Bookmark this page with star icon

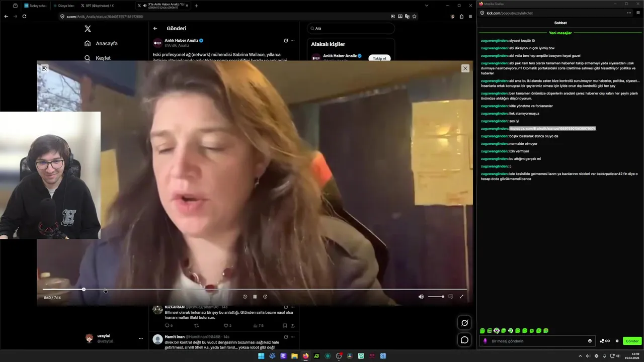tap(414, 16)
